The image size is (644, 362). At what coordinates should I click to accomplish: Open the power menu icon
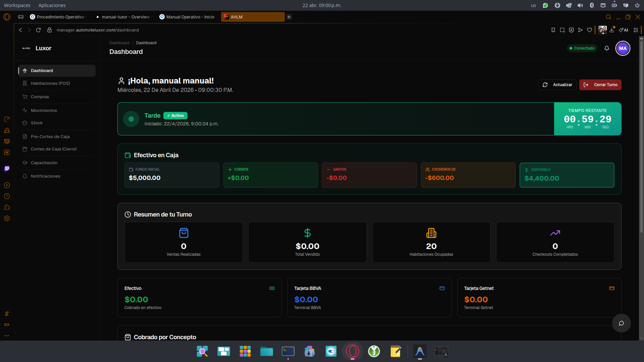(637, 5)
